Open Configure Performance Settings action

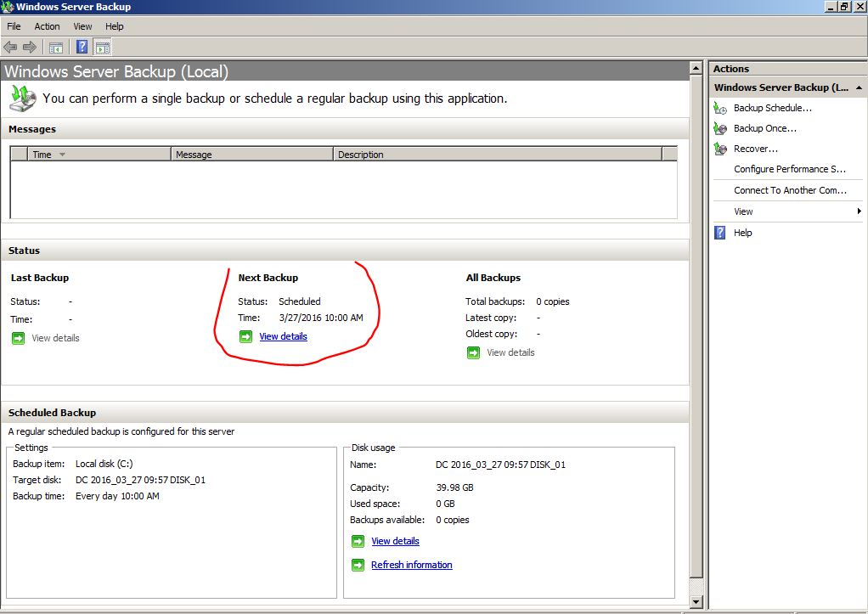790,169
